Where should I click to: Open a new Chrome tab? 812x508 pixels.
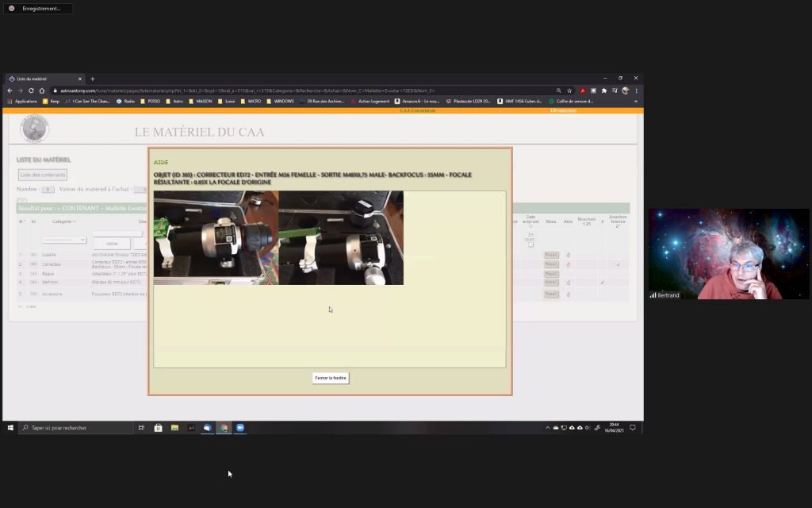click(x=93, y=79)
